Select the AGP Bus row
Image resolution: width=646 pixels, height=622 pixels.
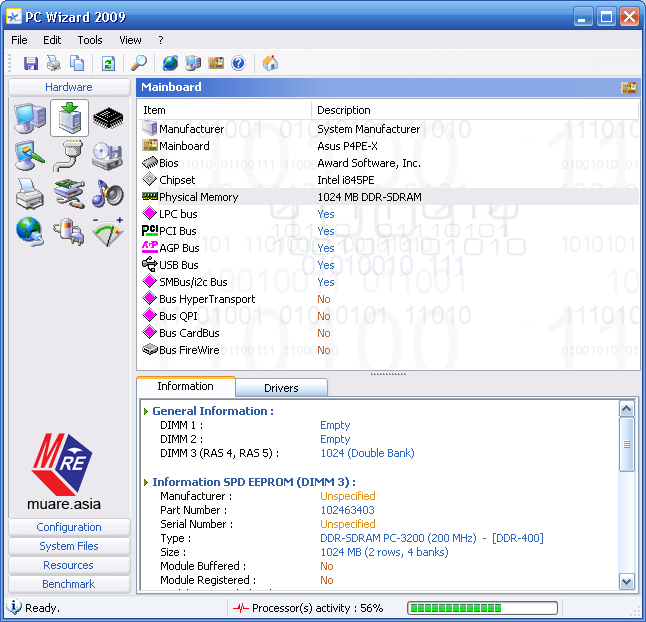pos(388,248)
